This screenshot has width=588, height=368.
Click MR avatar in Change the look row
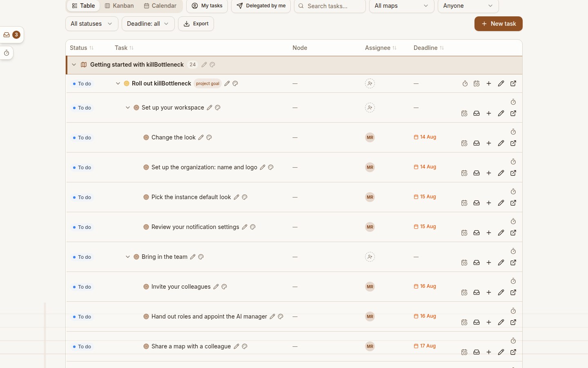pos(370,137)
